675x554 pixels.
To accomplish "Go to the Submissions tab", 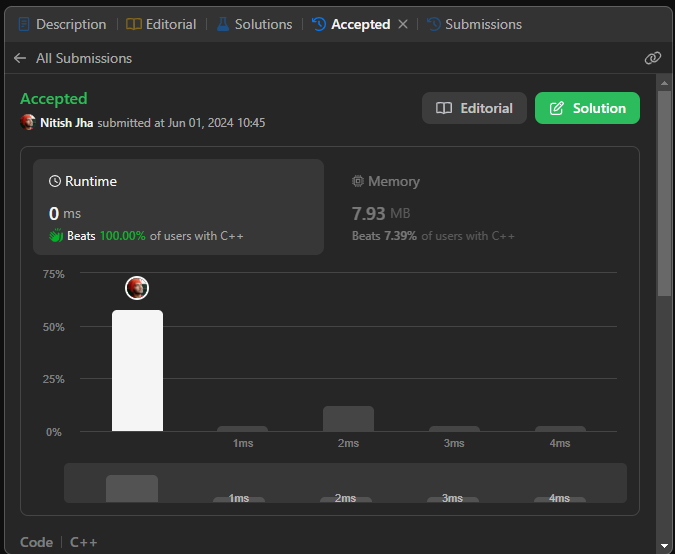I will (x=474, y=24).
